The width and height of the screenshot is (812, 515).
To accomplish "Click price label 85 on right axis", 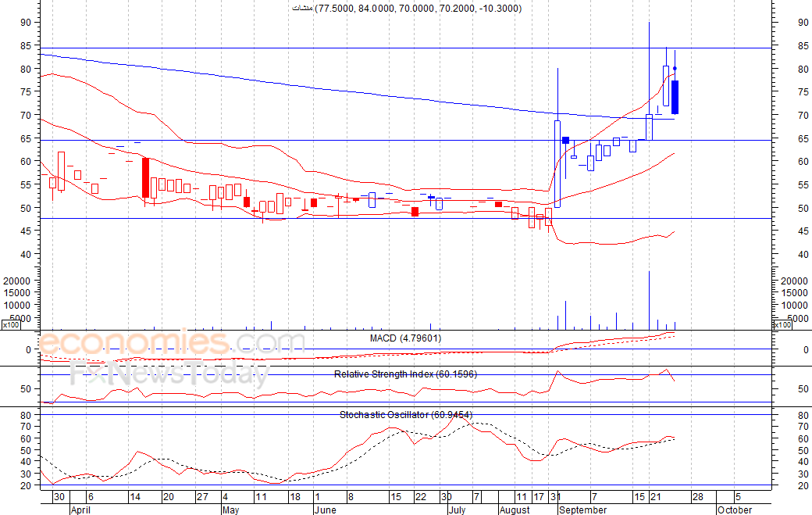I will tap(803, 45).
